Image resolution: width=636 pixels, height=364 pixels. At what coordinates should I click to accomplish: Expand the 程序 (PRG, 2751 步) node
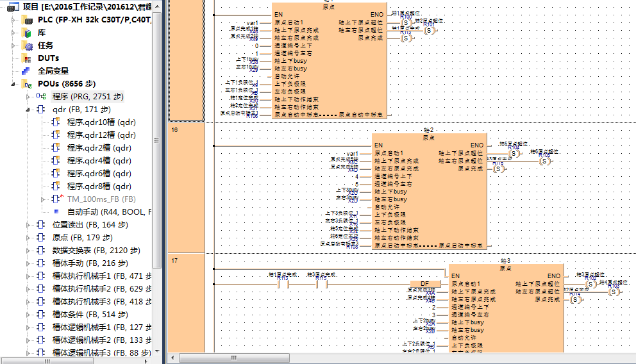[x=28, y=97]
